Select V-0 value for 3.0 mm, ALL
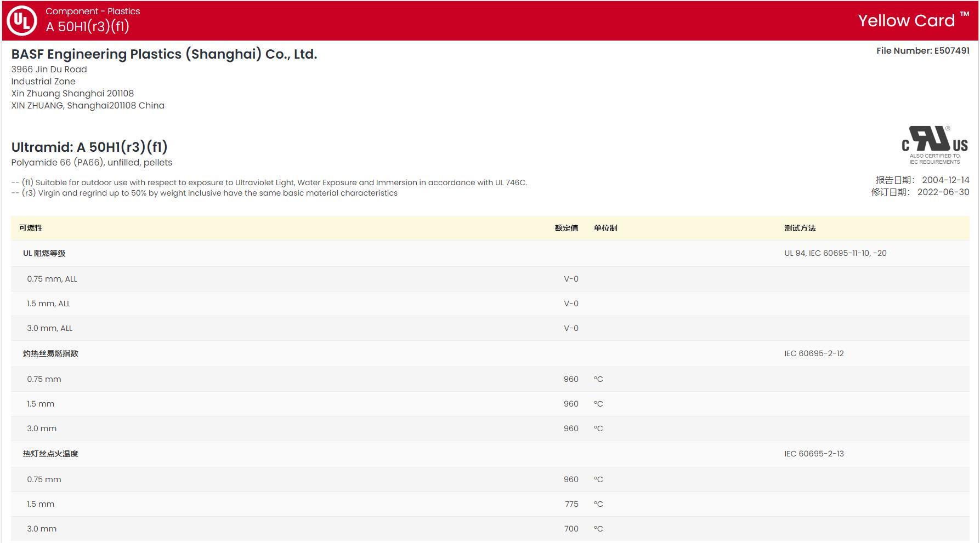 [x=571, y=328]
